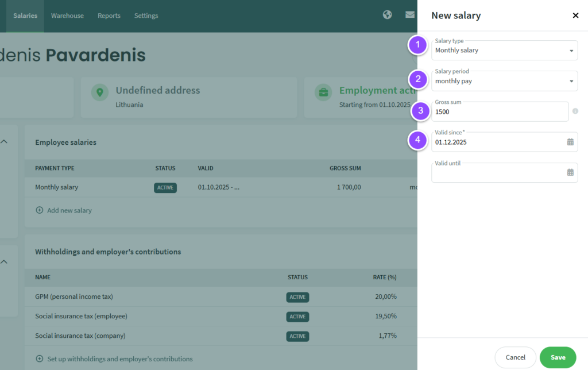The height and width of the screenshot is (370, 588).
Task: Click the location pin address icon
Action: 100,92
